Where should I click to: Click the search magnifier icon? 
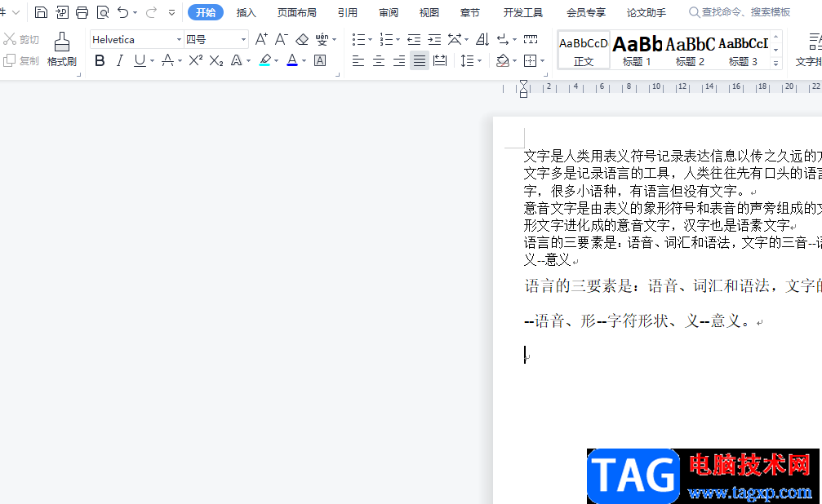tap(694, 12)
